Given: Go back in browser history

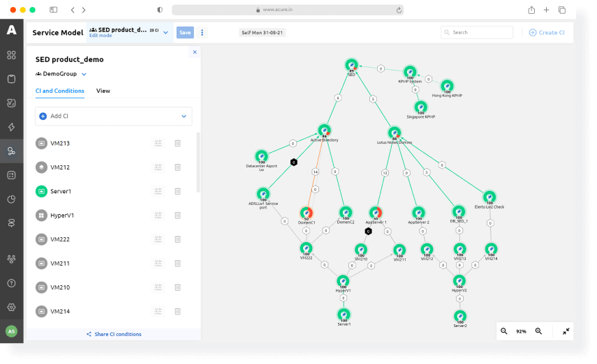Looking at the screenshot, I should 73,10.
